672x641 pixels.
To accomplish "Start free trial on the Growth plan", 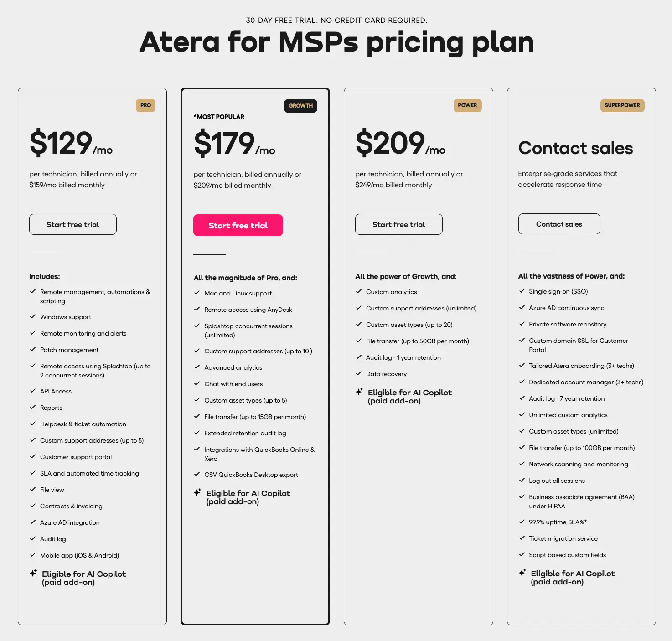I will click(238, 225).
